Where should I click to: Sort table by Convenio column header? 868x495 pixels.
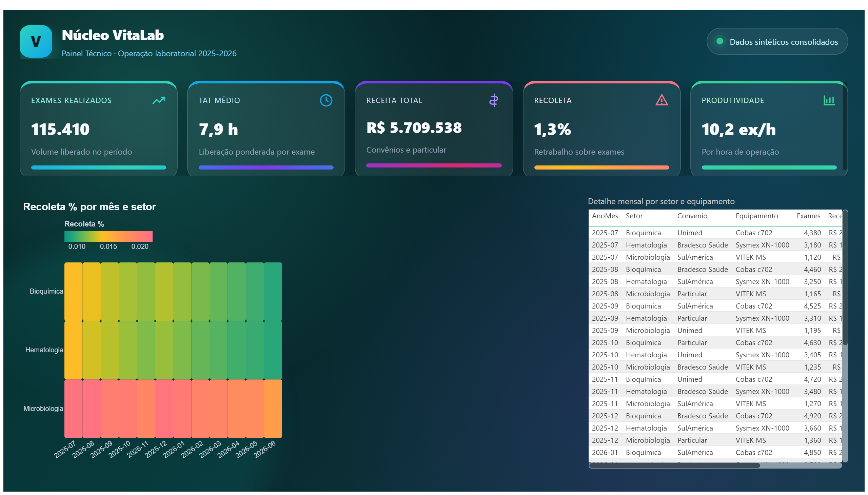click(692, 216)
